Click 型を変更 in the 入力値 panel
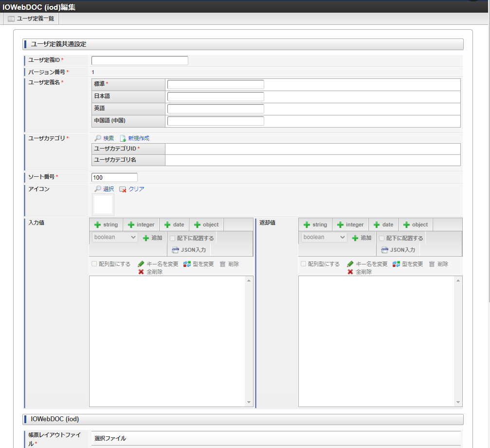The height and width of the screenshot is (448, 490). point(199,264)
